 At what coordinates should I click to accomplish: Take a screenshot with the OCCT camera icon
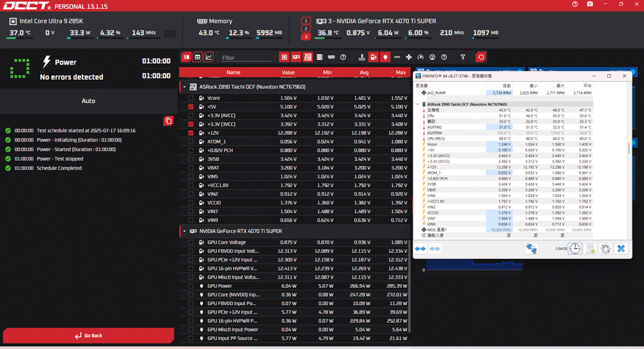(590, 4)
